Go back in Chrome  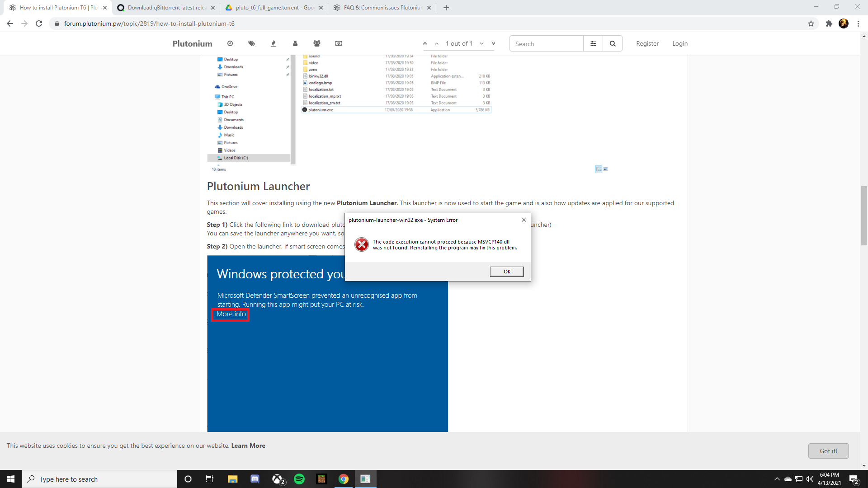tap(10, 23)
